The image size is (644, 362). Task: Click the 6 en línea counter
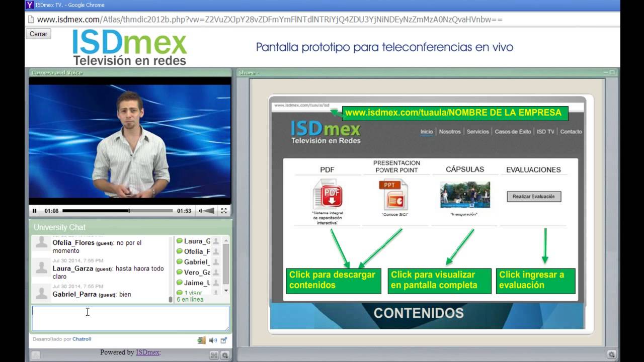[190, 299]
